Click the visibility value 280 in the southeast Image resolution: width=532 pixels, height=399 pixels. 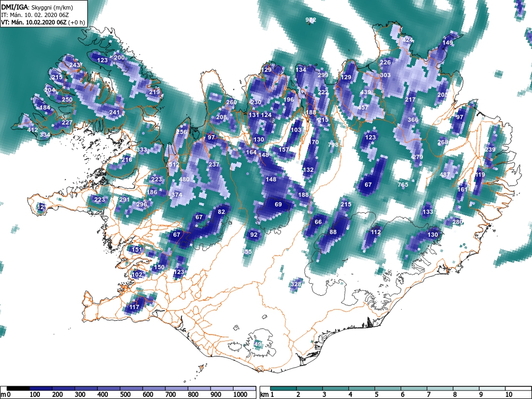click(x=458, y=222)
